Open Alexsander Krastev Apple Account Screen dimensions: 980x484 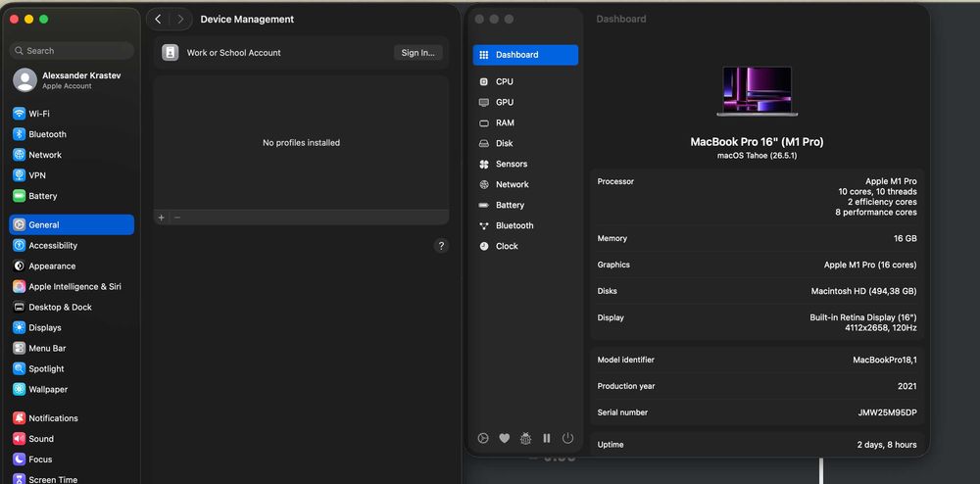click(72, 80)
